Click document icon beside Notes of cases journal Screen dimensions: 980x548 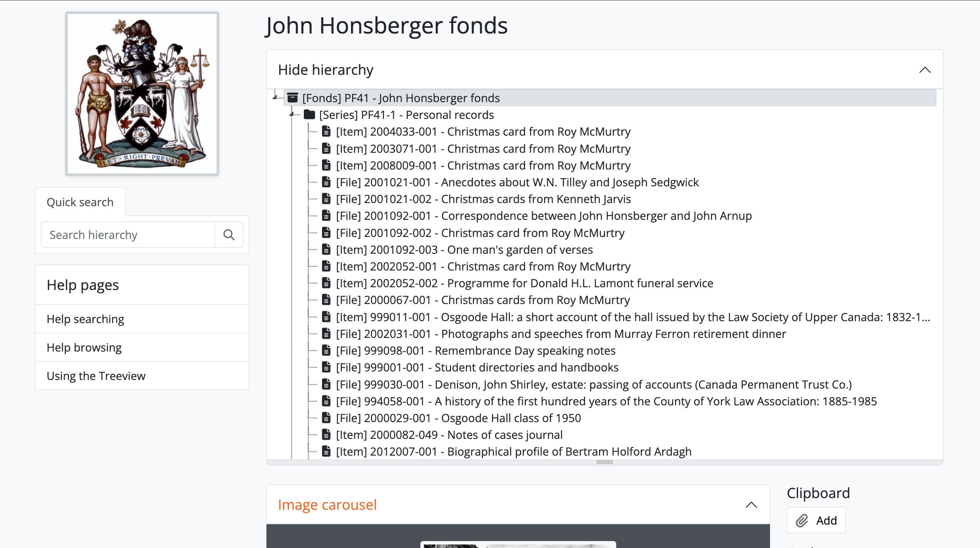[x=326, y=435]
